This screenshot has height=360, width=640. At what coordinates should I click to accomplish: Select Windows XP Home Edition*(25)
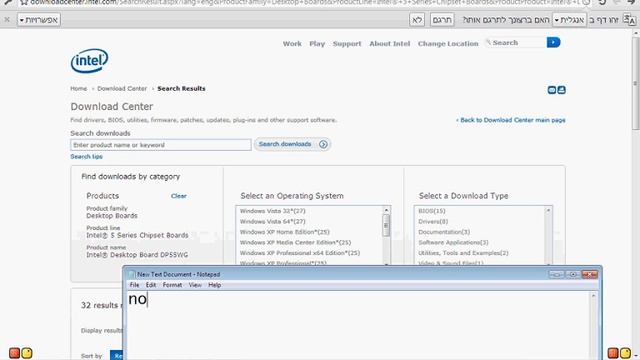tap(284, 232)
